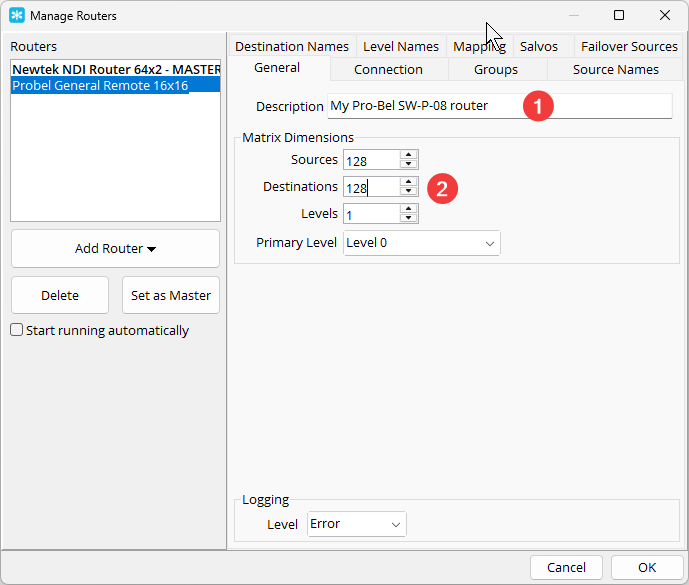The height and width of the screenshot is (585, 689).
Task: Enable Start running automatically checkbox
Action: tap(17, 330)
